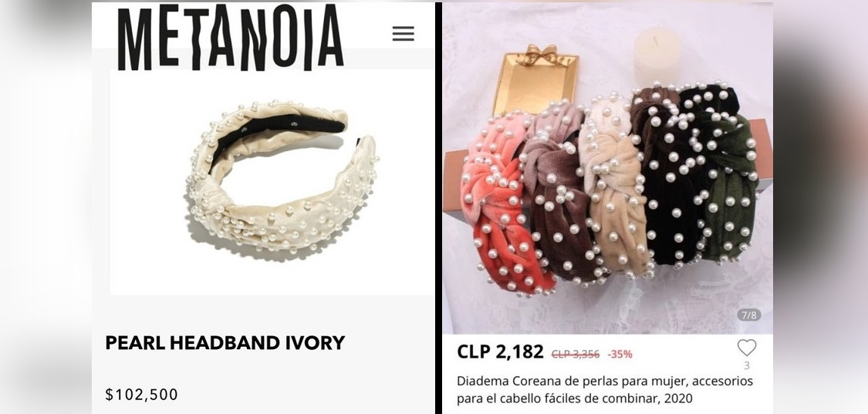Click the -35% discount label
Screen dimensions: 868x414
coord(620,354)
